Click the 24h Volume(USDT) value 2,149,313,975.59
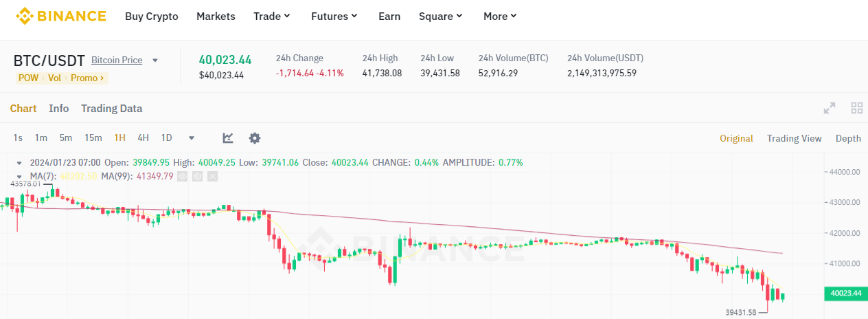Screen dimensions: 868x319 602,73
